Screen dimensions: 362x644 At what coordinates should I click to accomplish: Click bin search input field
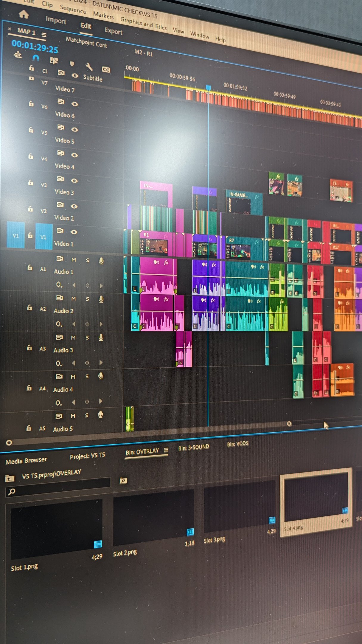pyautogui.click(x=58, y=487)
